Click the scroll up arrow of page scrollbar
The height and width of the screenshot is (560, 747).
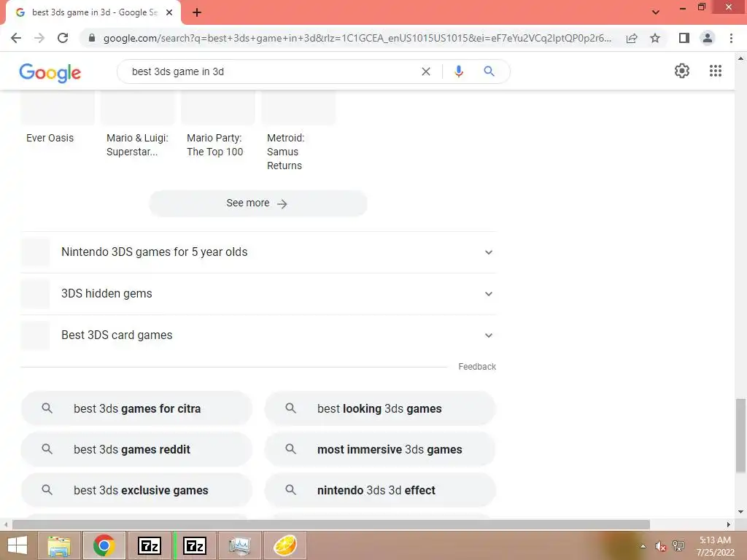pyautogui.click(x=740, y=58)
